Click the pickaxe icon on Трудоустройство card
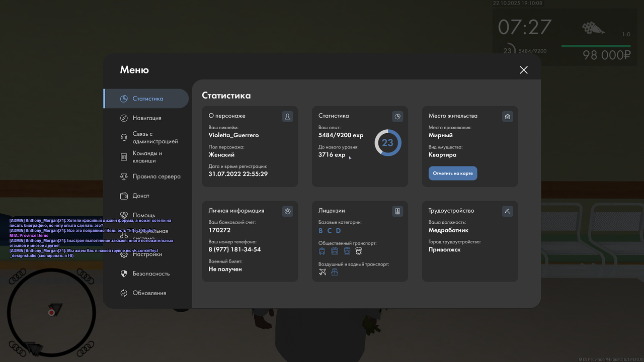 (508, 211)
